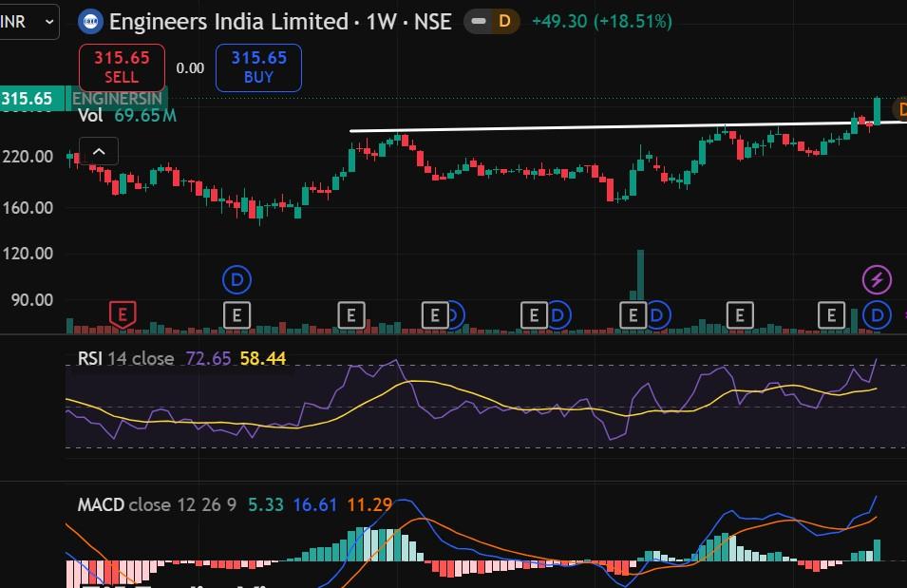Click the 220.00 price axis label
The width and height of the screenshot is (907, 588).
pos(28,156)
